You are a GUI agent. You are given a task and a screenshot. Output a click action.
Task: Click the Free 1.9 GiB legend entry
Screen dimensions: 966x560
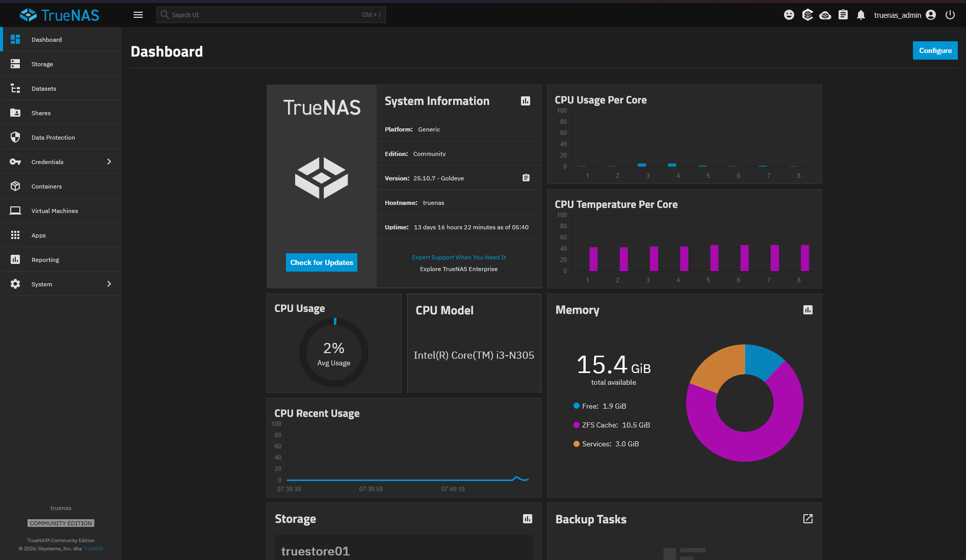click(x=600, y=406)
